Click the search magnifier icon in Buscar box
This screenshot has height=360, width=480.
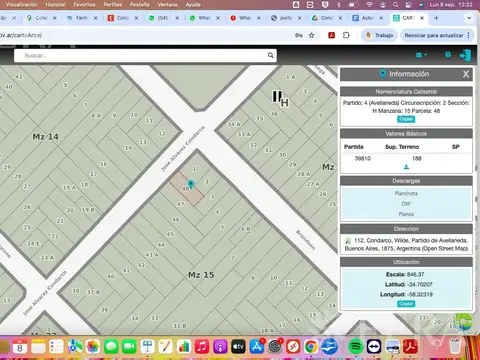(270, 55)
